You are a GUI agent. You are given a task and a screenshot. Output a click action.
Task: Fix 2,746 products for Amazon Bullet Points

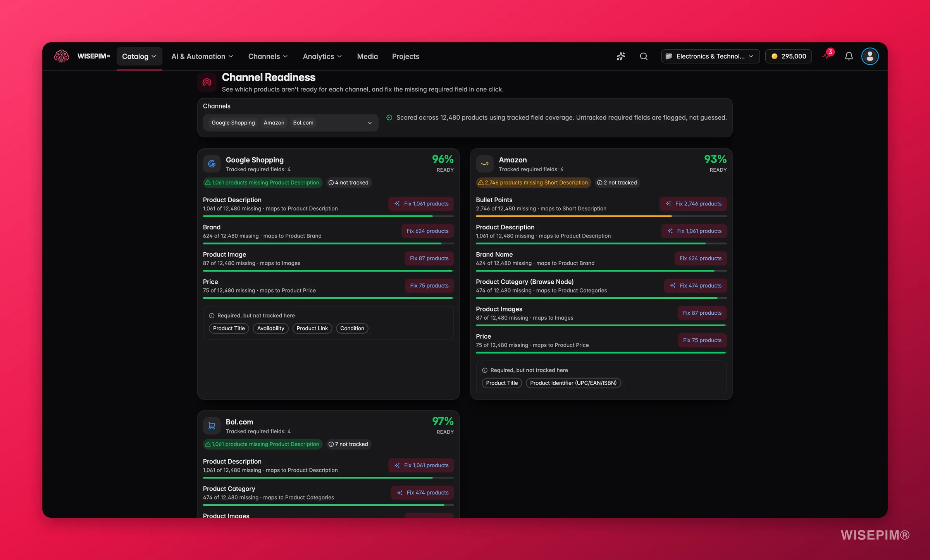tap(693, 203)
